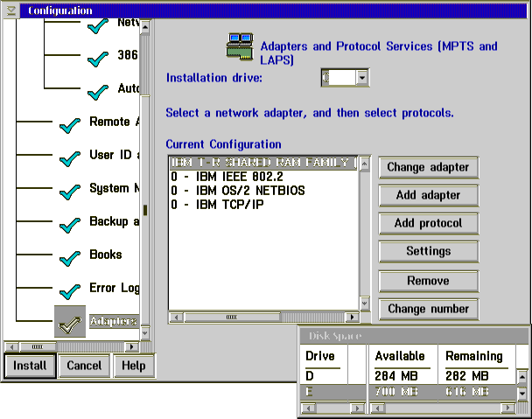Click the Add adapter button
The image size is (532, 419).
429,195
